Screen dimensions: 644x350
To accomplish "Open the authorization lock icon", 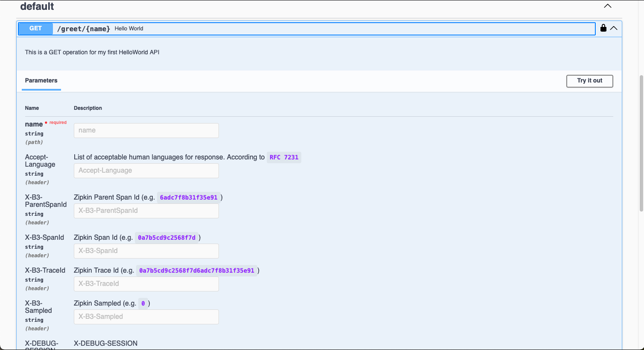I will [x=603, y=28].
